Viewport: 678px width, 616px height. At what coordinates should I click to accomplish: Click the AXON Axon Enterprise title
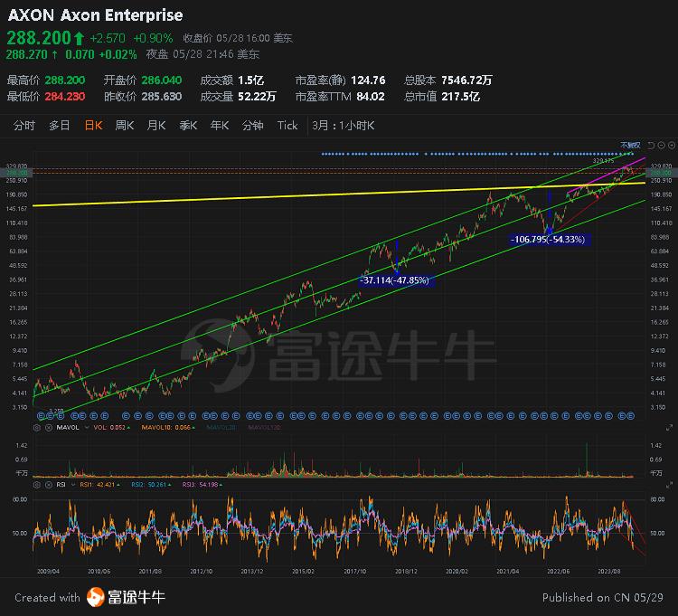click(95, 15)
